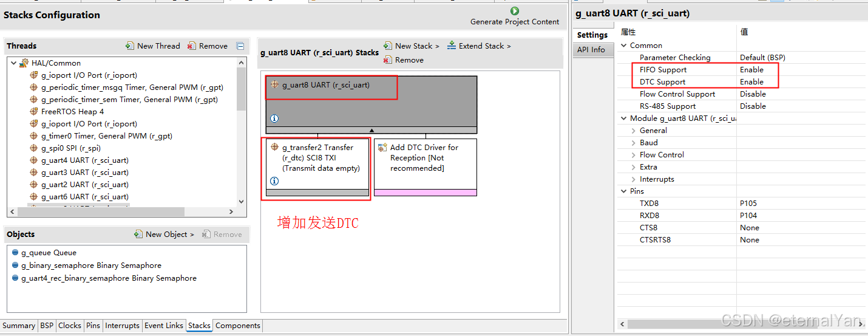Click DTC Support value Enable

(x=751, y=81)
